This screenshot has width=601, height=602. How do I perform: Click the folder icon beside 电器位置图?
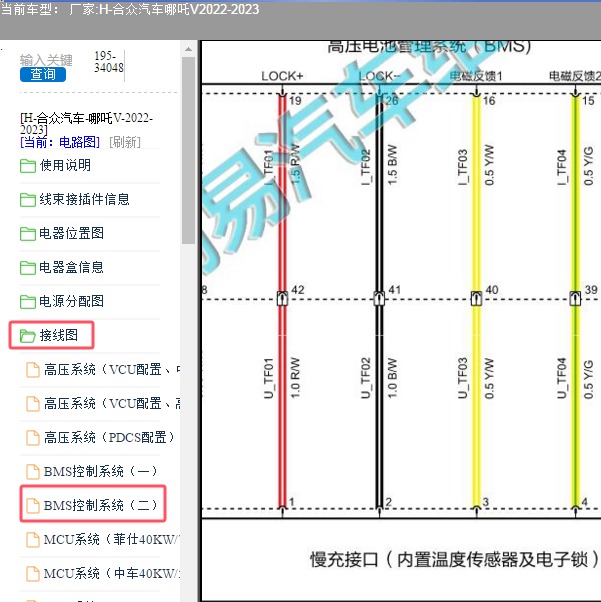pyautogui.click(x=28, y=234)
